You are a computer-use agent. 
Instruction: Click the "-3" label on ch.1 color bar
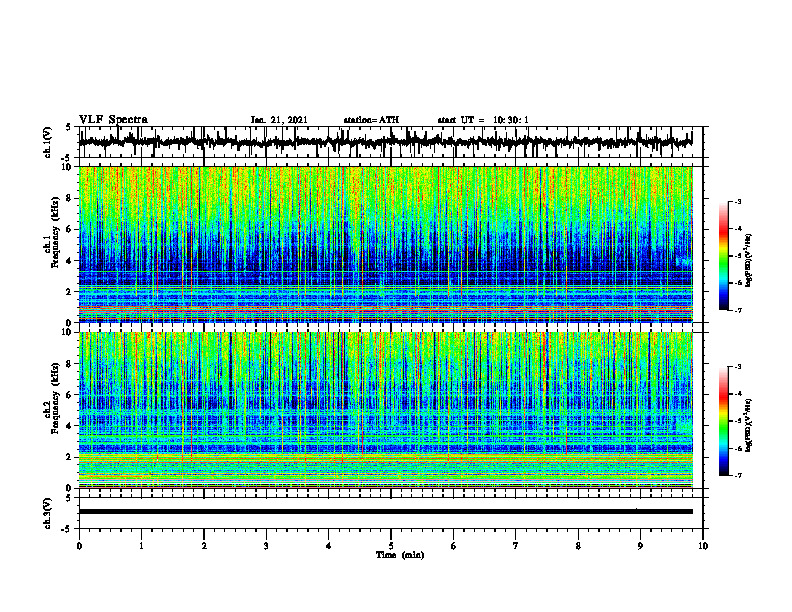738,201
